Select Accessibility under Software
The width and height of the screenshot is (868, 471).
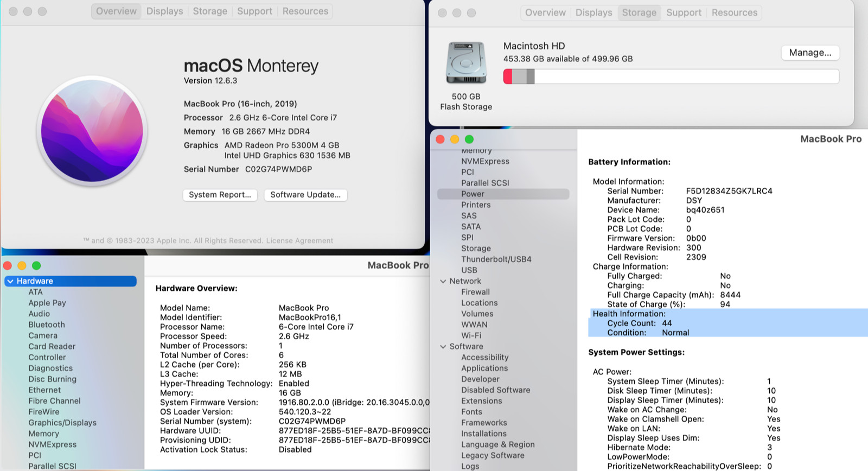[485, 357]
